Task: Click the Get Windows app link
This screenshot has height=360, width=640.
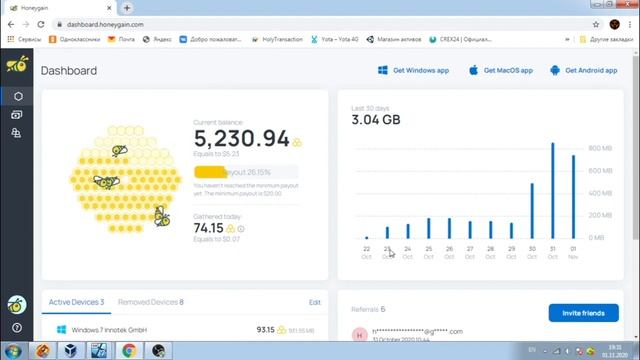Action: [x=413, y=70]
